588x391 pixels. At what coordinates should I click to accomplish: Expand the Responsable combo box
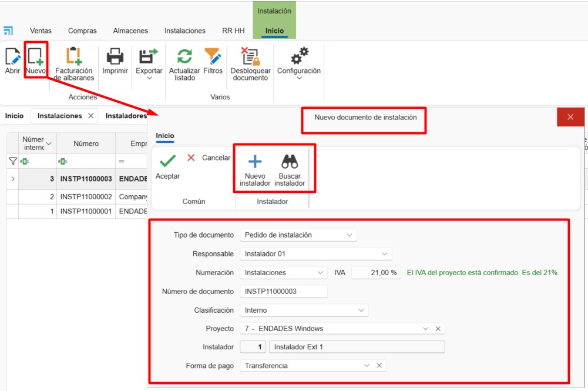click(x=385, y=254)
